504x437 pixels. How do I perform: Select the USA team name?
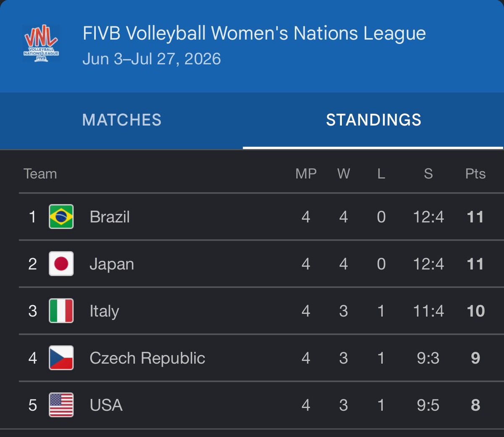[x=106, y=405]
